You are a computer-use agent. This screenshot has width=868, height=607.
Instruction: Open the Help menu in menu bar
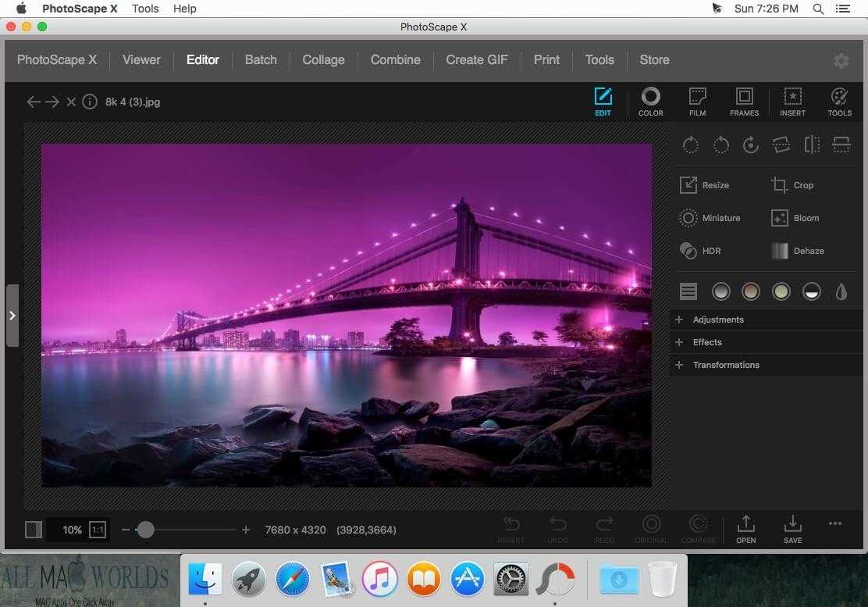click(185, 9)
